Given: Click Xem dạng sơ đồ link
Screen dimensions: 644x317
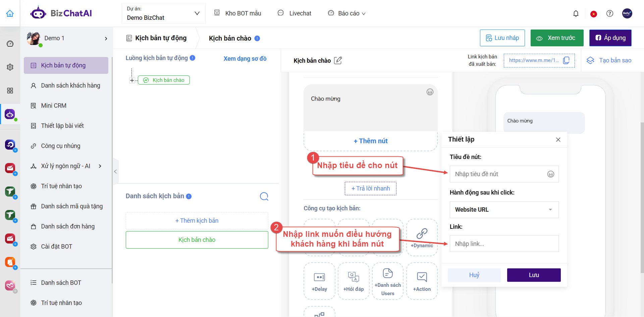Looking at the screenshot, I should [245, 59].
